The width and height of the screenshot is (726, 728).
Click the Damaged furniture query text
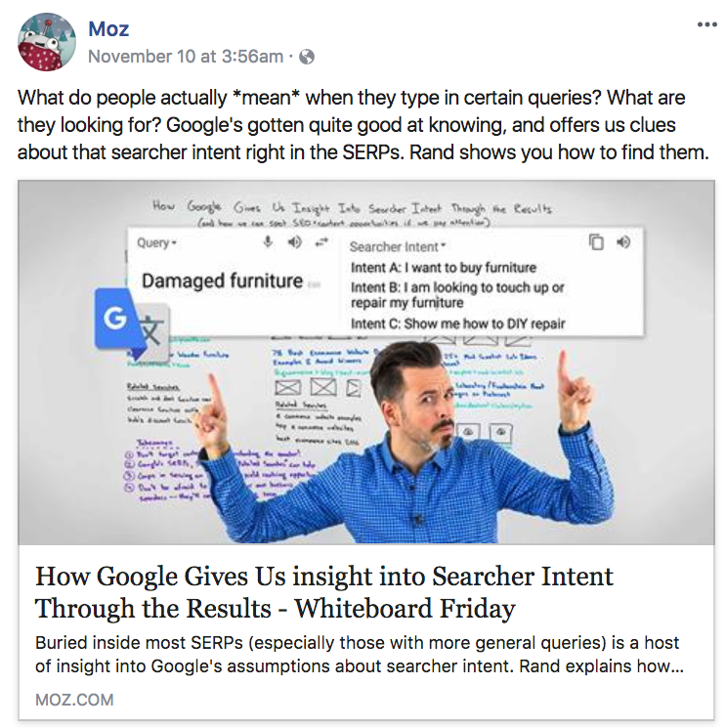[222, 280]
